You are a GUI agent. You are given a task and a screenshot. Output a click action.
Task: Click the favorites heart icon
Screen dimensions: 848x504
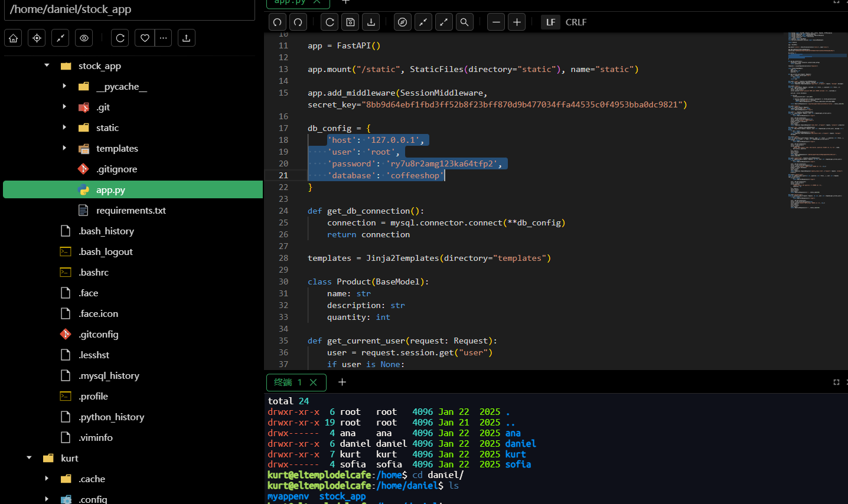point(145,38)
